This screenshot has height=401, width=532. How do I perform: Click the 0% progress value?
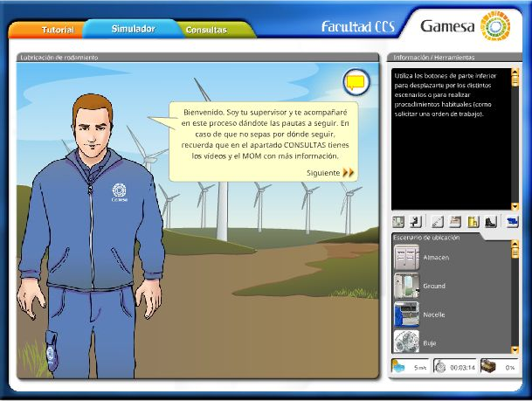pos(510,368)
